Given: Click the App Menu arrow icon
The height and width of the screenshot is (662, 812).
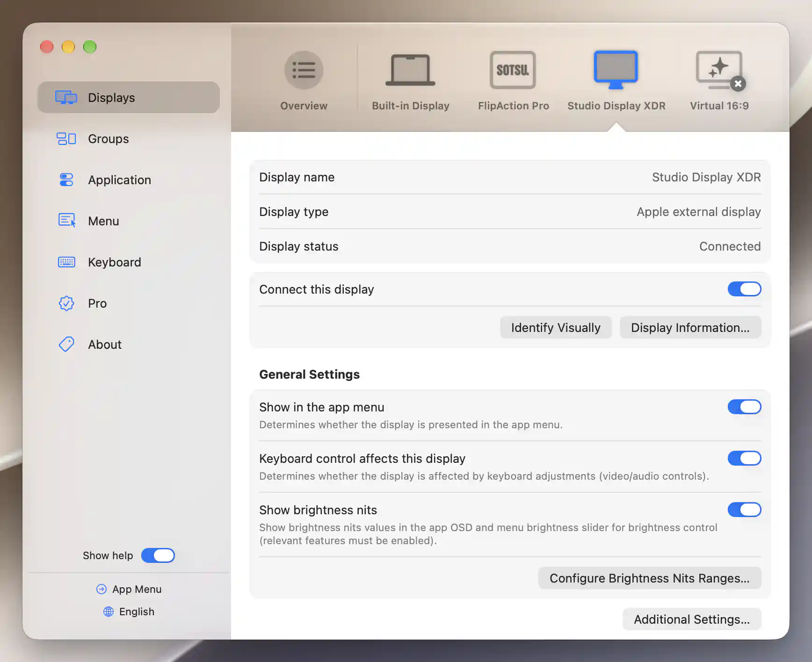Looking at the screenshot, I should coord(101,589).
